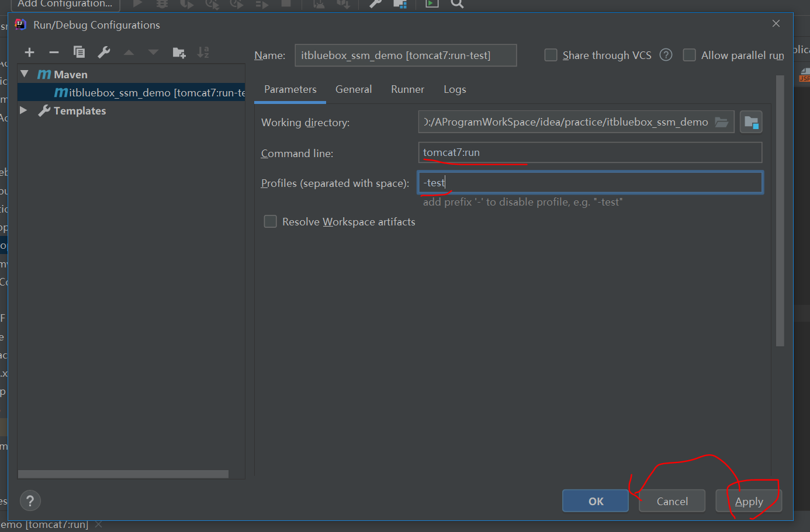Viewport: 810px width, 532px height.
Task: Click the horizontal scrollbar under the configuration tree
Action: tap(123, 474)
